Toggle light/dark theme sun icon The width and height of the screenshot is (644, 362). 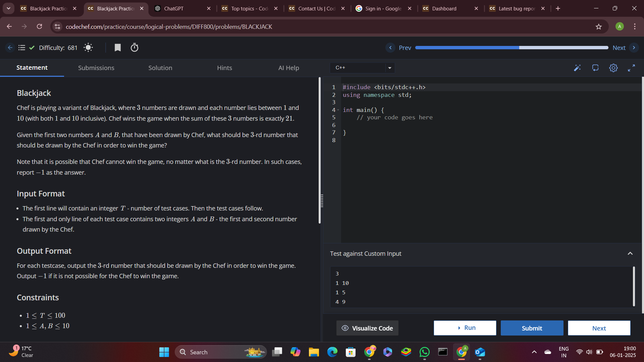click(88, 48)
